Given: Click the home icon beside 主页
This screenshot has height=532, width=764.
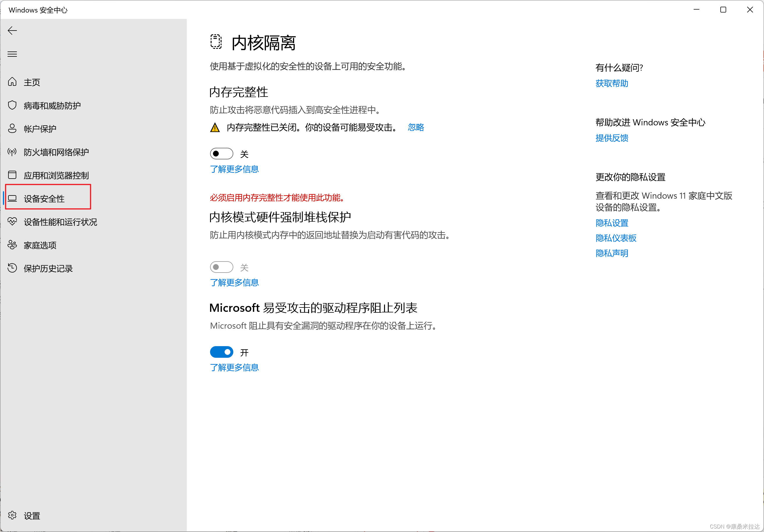Looking at the screenshot, I should 12,82.
